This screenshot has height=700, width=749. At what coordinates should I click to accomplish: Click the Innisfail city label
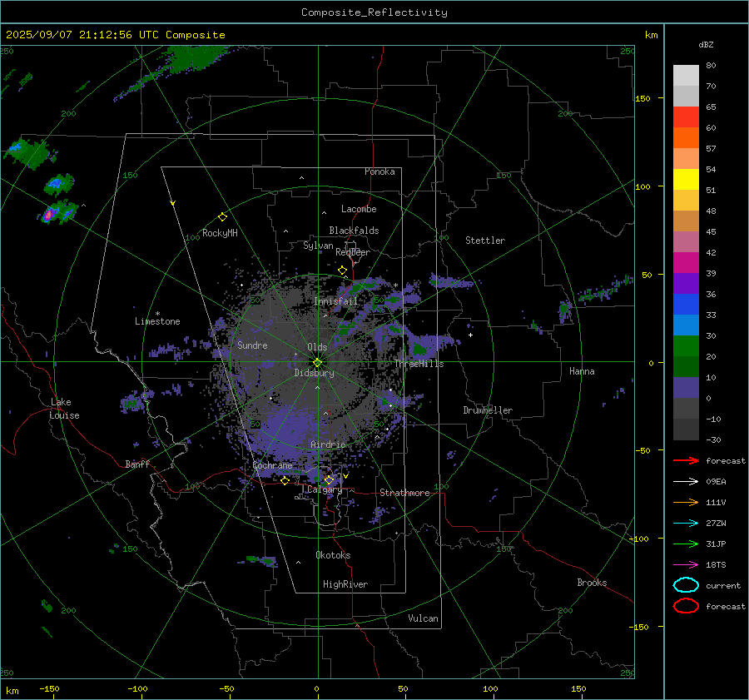click(335, 301)
